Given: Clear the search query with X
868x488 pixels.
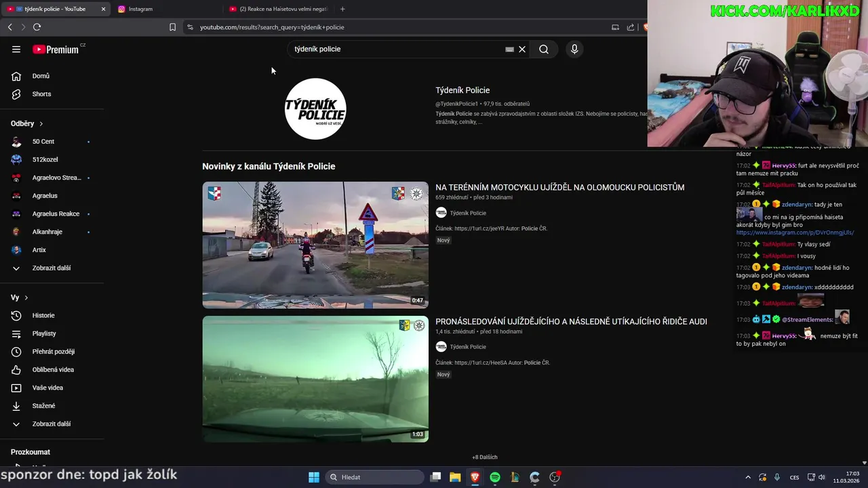Looking at the screenshot, I should point(522,49).
